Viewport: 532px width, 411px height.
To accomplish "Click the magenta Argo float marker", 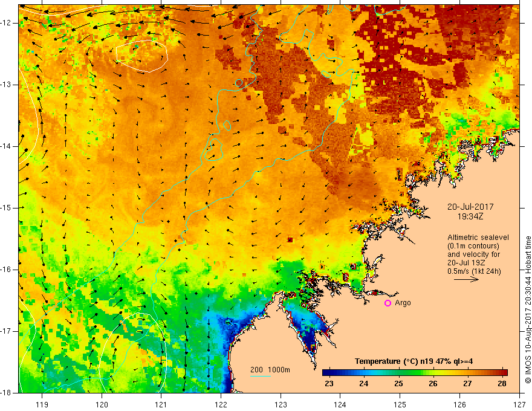I will [388, 303].
